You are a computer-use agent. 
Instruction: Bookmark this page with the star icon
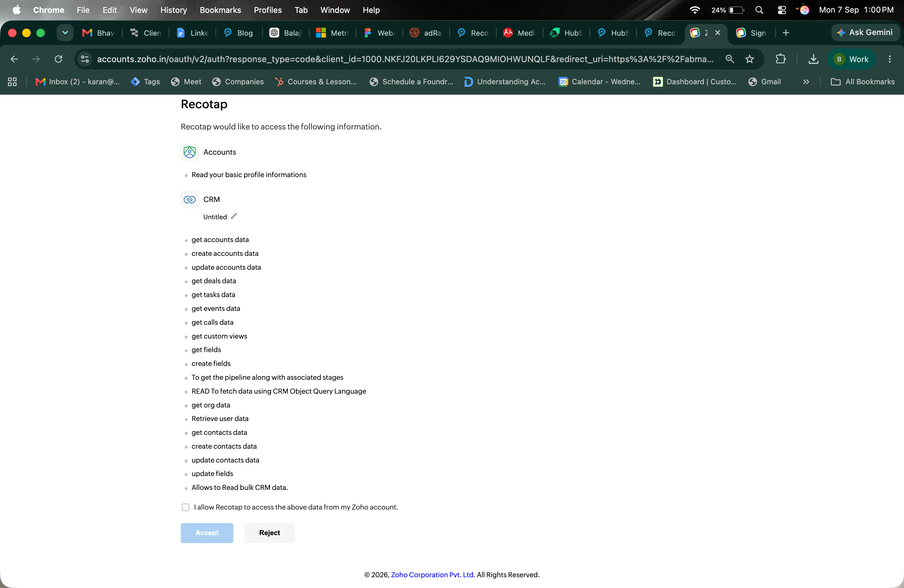click(749, 59)
